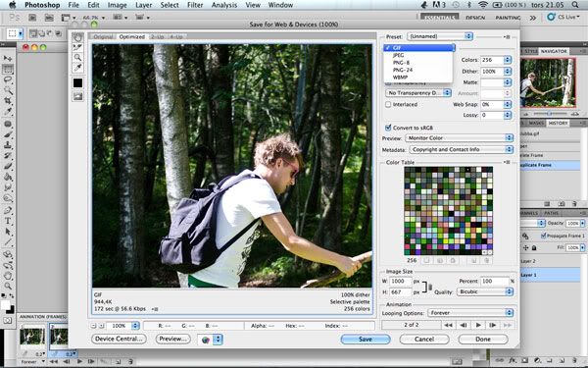The image size is (588, 368).
Task: Switch to the Original tab
Action: (x=103, y=37)
